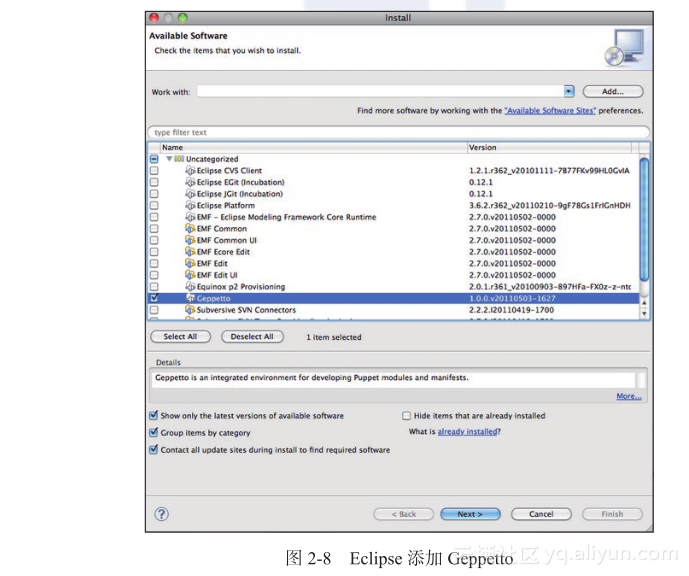This screenshot has width=689, height=576.
Task: Click the Next > button
Action: pos(470,514)
